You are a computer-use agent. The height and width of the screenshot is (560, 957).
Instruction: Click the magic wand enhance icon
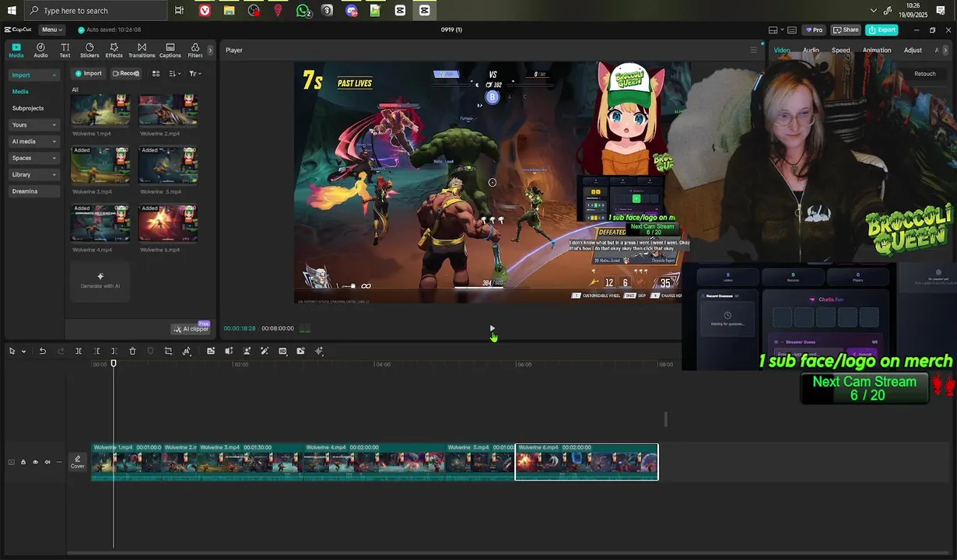(x=265, y=351)
